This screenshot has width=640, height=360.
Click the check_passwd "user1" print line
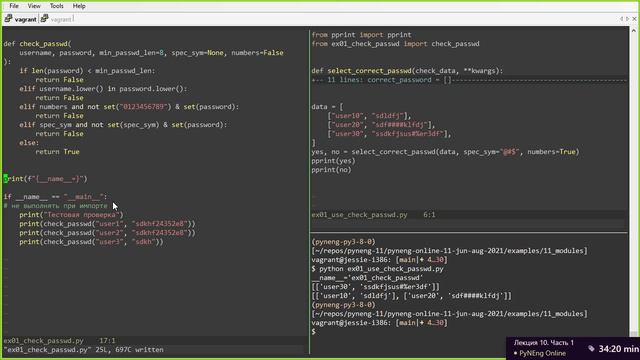tap(107, 224)
